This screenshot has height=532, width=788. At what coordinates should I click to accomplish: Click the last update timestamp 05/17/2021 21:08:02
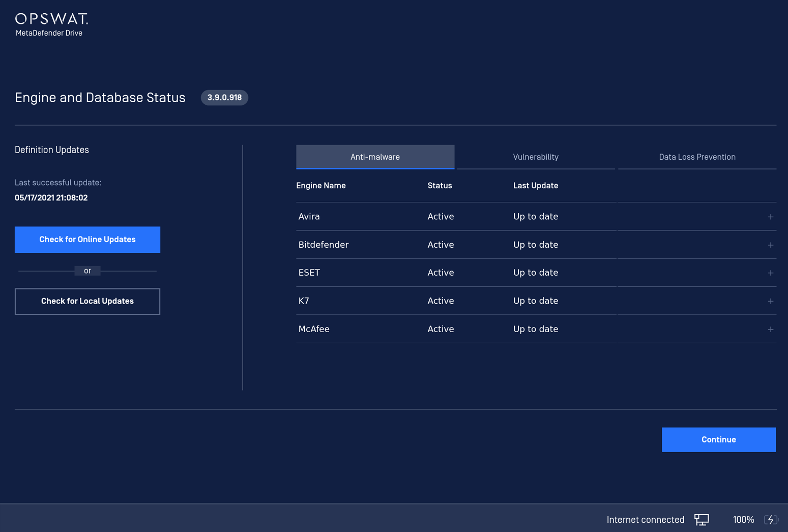(51, 198)
